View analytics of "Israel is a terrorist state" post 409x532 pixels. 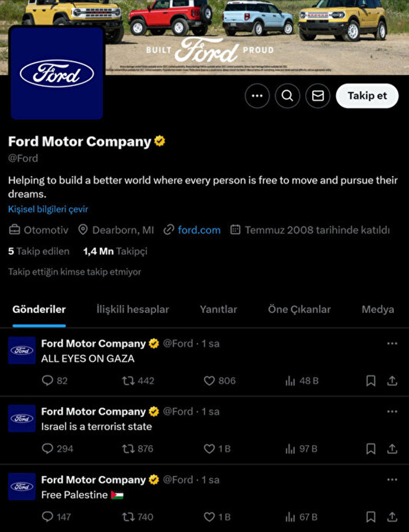point(290,449)
